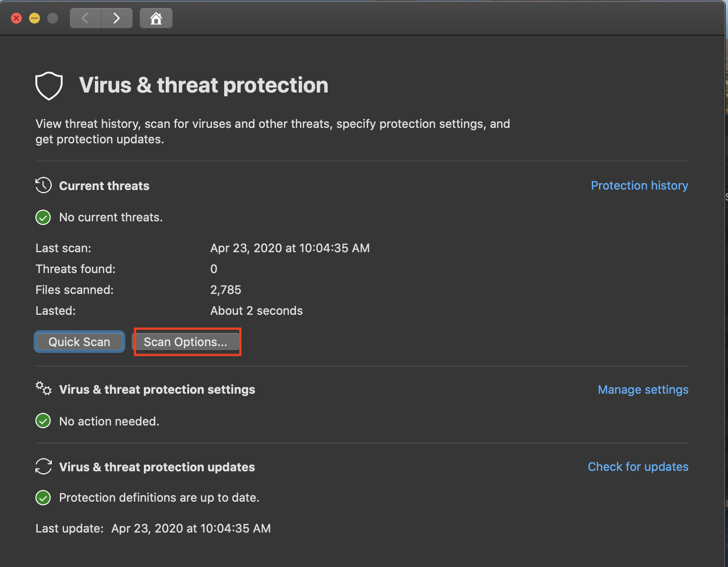Click the Threats found value
728x567 pixels.
point(213,269)
